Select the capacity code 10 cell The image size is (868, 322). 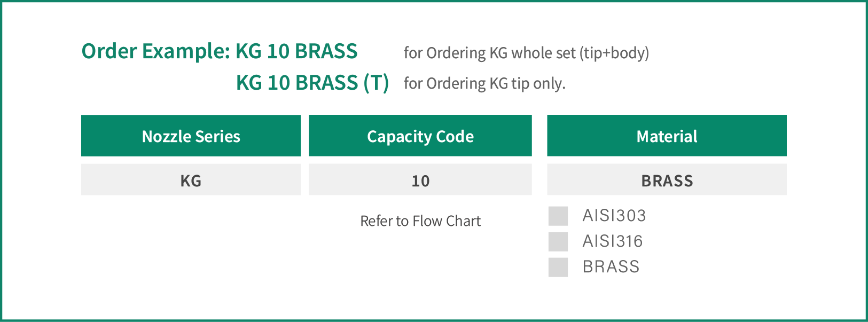420,180
